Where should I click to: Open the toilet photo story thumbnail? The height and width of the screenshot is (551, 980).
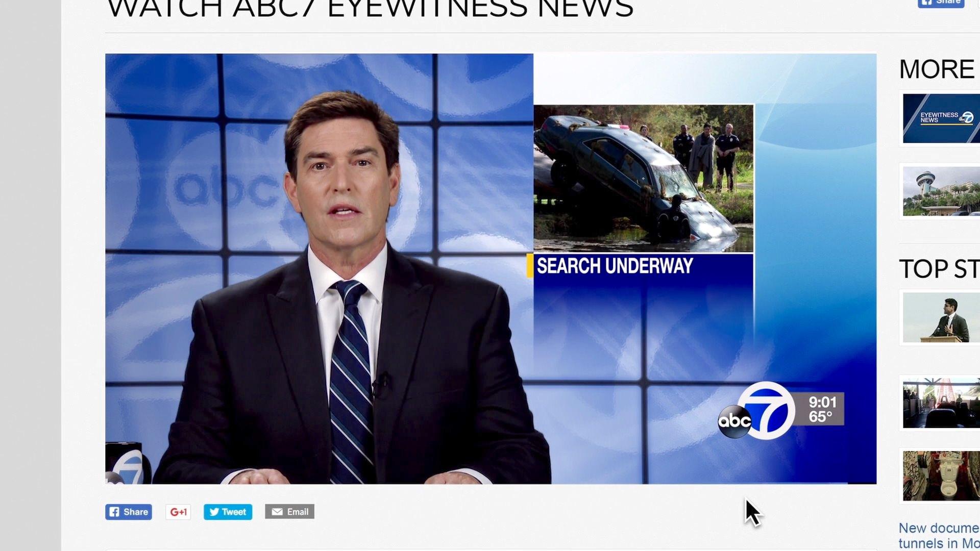(x=941, y=475)
